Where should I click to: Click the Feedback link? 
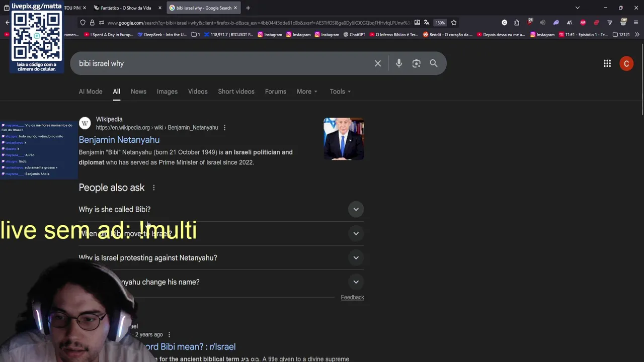tap(352, 297)
